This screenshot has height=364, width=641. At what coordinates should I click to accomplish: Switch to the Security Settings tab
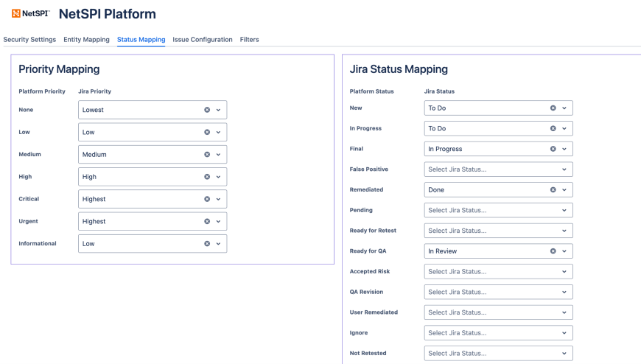click(x=29, y=40)
